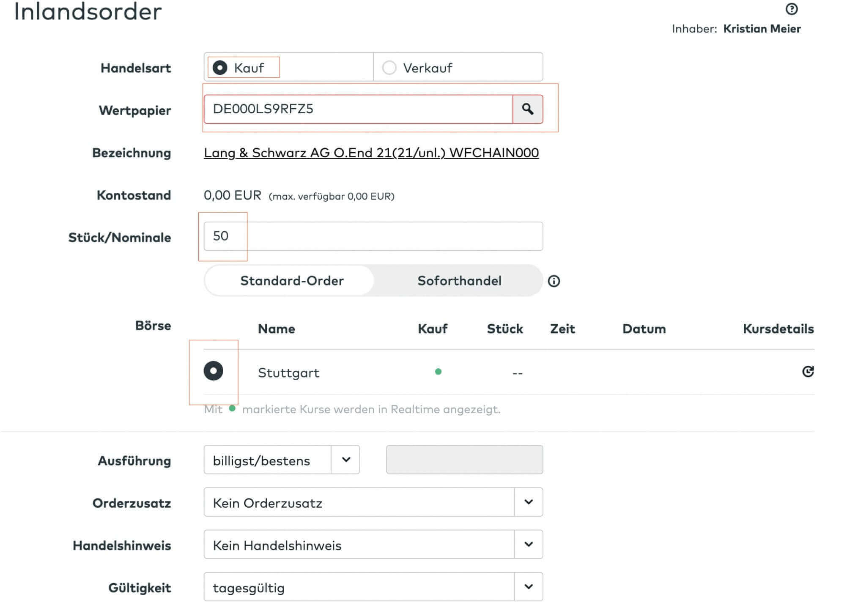Click the greyed limit price field

point(464,460)
